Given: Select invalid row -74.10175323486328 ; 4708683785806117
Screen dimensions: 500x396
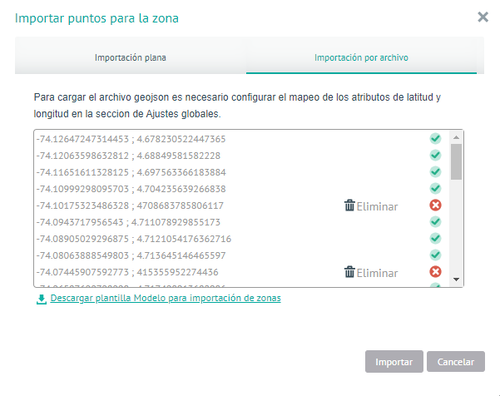Looking at the screenshot, I should (130, 206).
